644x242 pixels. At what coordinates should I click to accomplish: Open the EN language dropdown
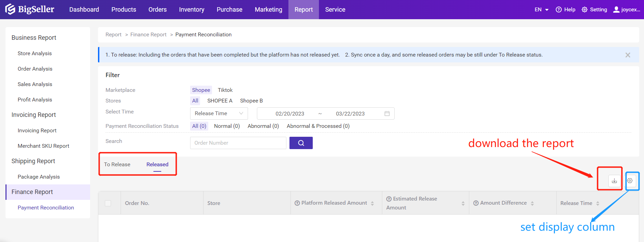point(541,10)
